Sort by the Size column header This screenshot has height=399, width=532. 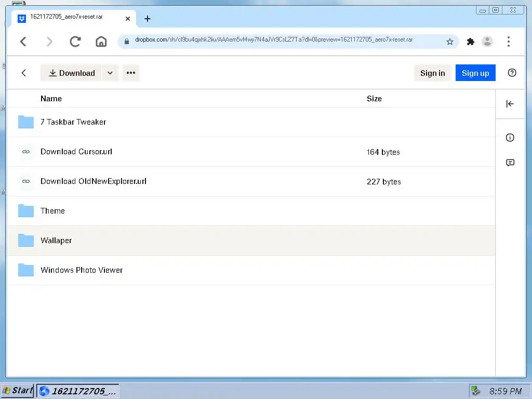(x=374, y=99)
